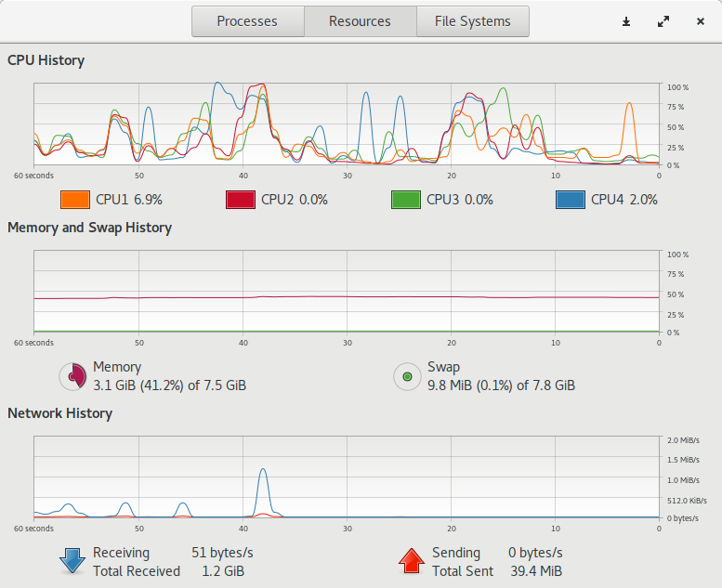Click the Swap usage 9.8 MiB label
722x588 pixels.
pyautogui.click(x=501, y=385)
